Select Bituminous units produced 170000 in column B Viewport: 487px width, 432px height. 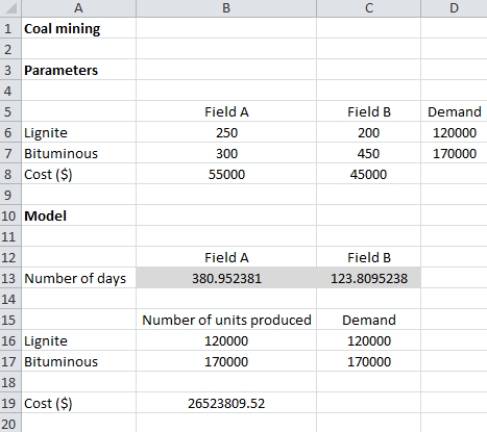pos(226,361)
